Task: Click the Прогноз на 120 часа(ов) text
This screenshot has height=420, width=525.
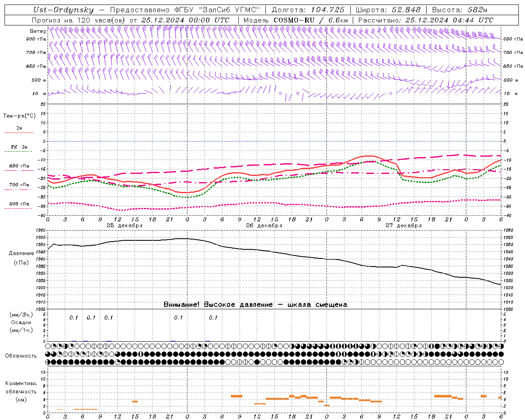Action: [x=79, y=20]
